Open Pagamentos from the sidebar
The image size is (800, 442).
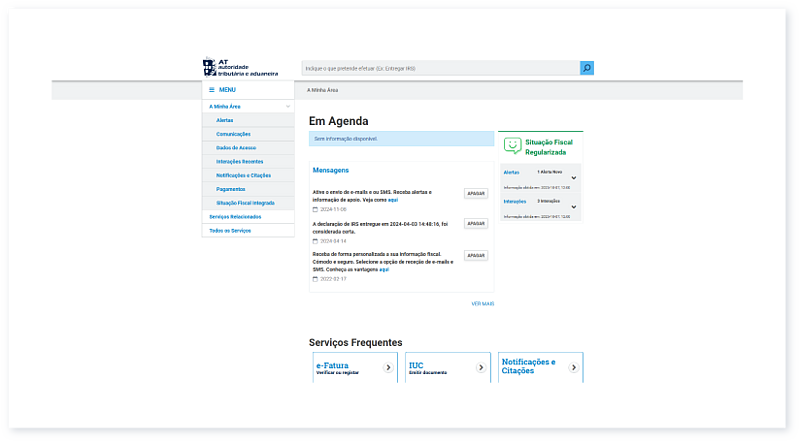[x=230, y=189]
